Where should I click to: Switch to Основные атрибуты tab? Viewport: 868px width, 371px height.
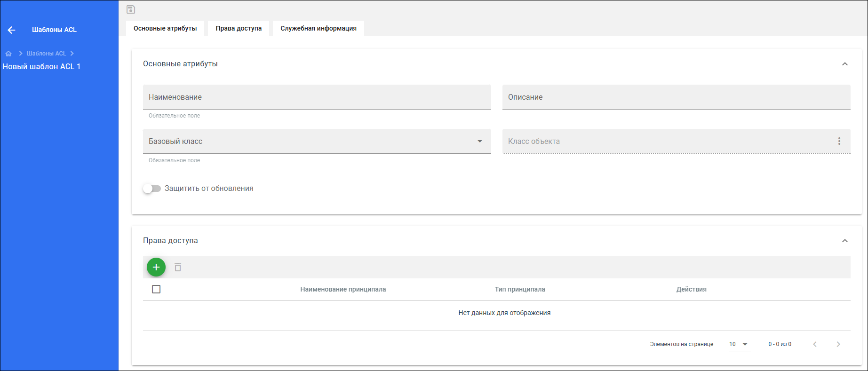(165, 28)
